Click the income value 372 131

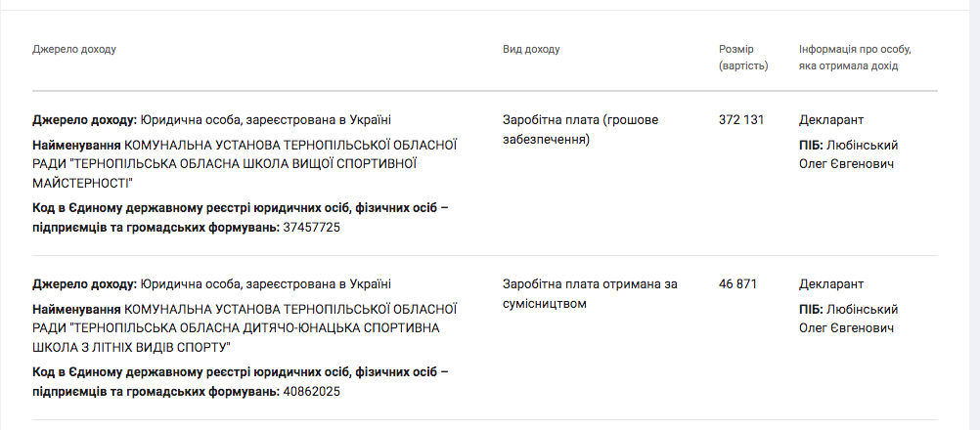(740, 120)
